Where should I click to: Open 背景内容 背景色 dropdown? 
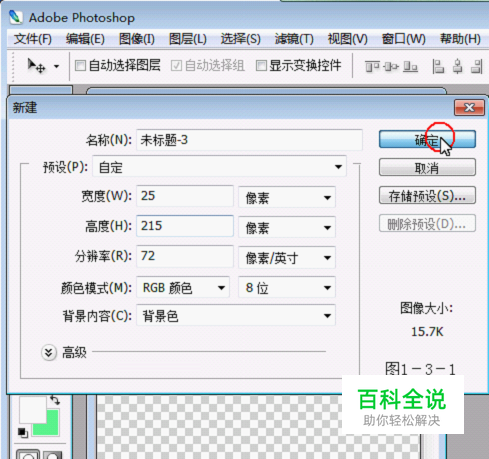236,315
